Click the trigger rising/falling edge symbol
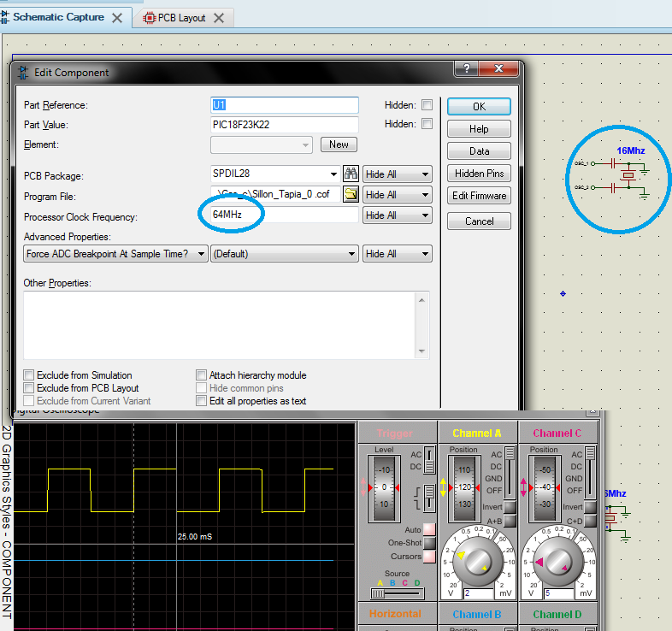This screenshot has width=672, height=631. (x=416, y=498)
